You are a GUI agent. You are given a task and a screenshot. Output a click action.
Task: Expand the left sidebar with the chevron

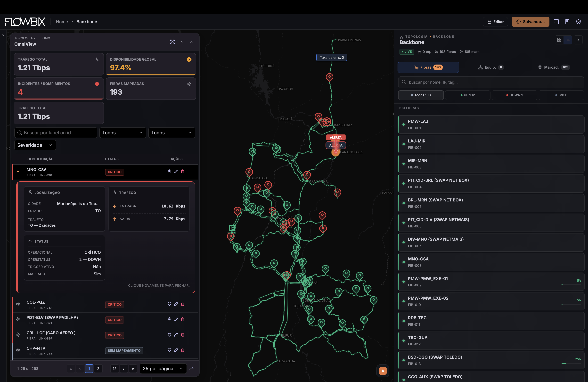coord(3,35)
